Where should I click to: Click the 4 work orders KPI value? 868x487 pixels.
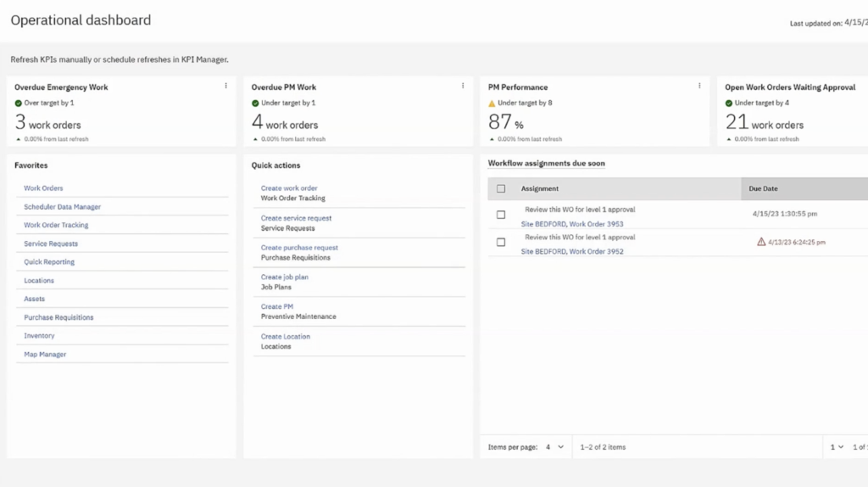tap(285, 122)
